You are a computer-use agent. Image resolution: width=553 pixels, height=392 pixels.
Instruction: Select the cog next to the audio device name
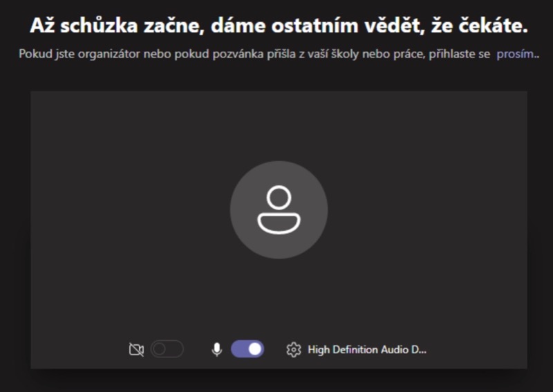[293, 350]
